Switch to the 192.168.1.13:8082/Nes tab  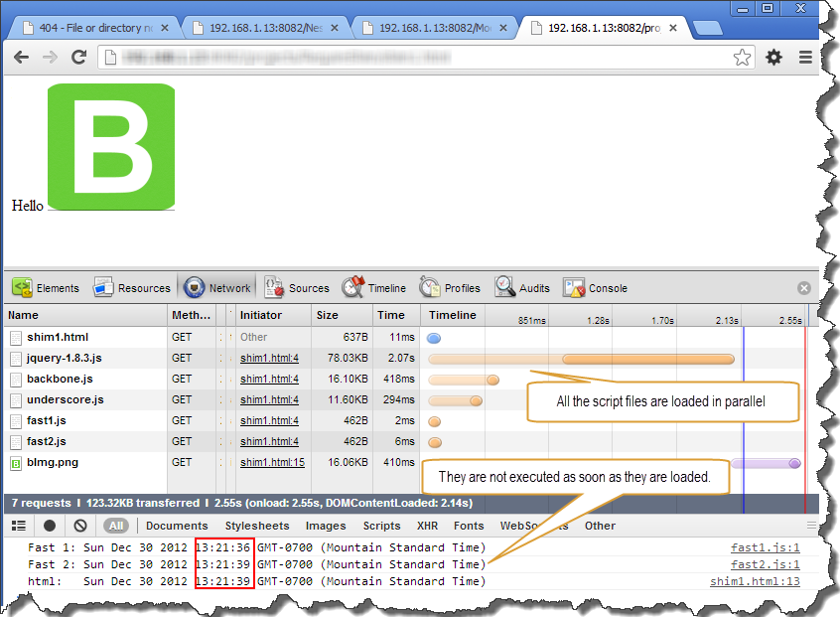(265, 28)
